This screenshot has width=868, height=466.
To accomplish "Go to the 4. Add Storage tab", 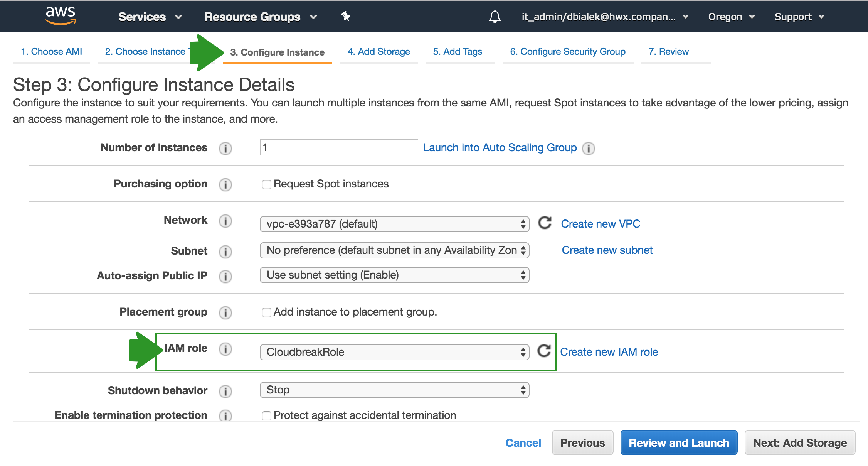I will point(378,52).
